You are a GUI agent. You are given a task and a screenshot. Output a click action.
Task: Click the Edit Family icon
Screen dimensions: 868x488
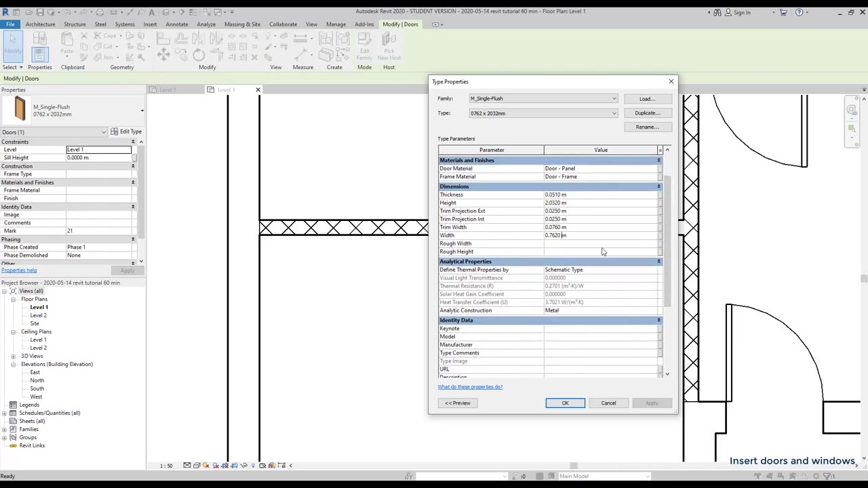(x=364, y=46)
